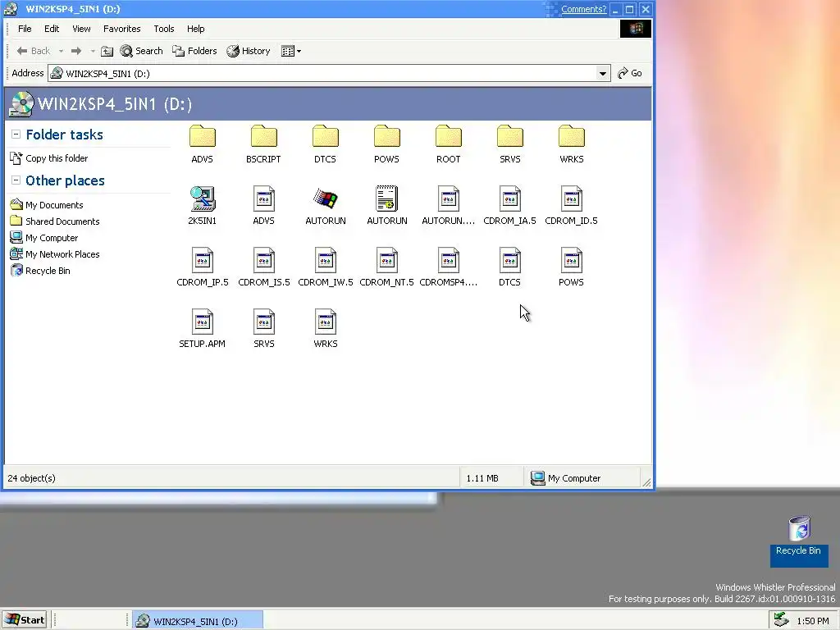This screenshot has height=630, width=840.
Task: Open the Back history dropdown arrow
Action: (x=61, y=52)
